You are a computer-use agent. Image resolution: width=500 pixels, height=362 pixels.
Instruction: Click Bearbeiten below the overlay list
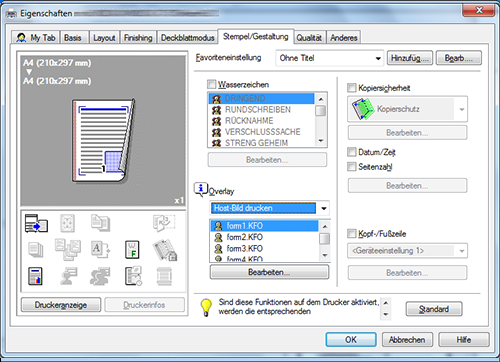pos(269,272)
